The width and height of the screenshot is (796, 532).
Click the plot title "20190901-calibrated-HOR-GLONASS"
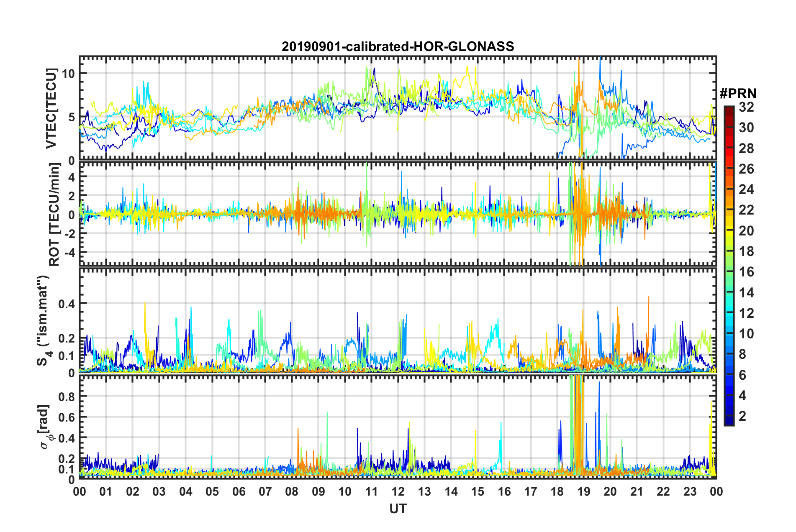(398, 46)
